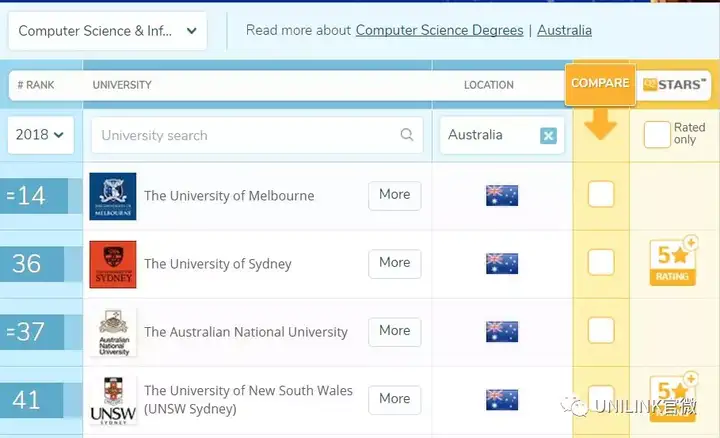Screen dimensions: 720x438
Task: Click More for University of Melbourne
Action: tap(394, 196)
